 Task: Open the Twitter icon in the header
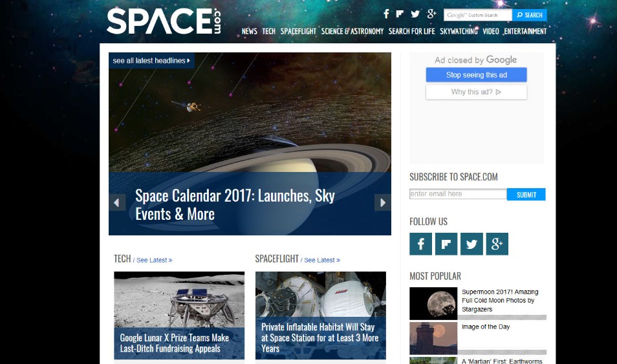pos(415,14)
